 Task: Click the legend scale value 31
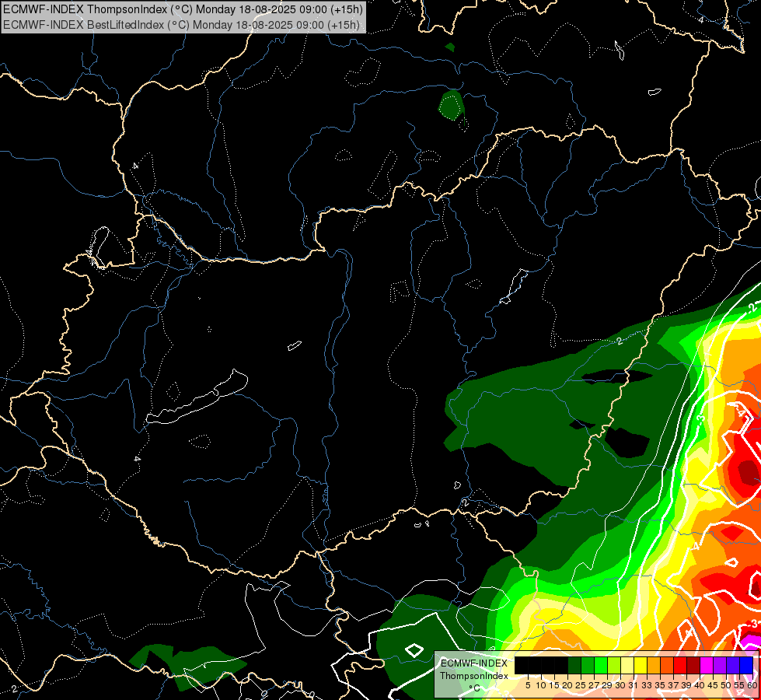pos(634,685)
